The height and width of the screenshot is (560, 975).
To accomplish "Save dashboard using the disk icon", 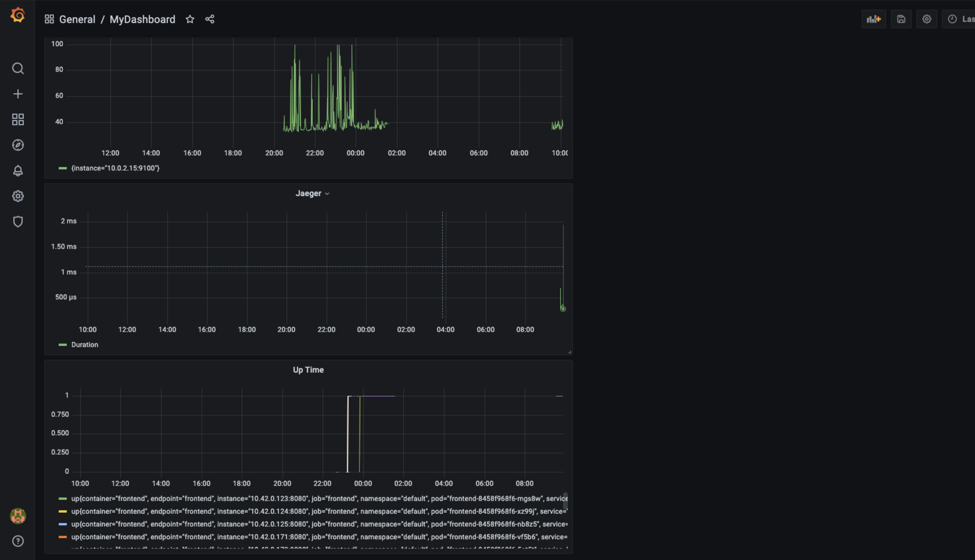I will point(901,19).
